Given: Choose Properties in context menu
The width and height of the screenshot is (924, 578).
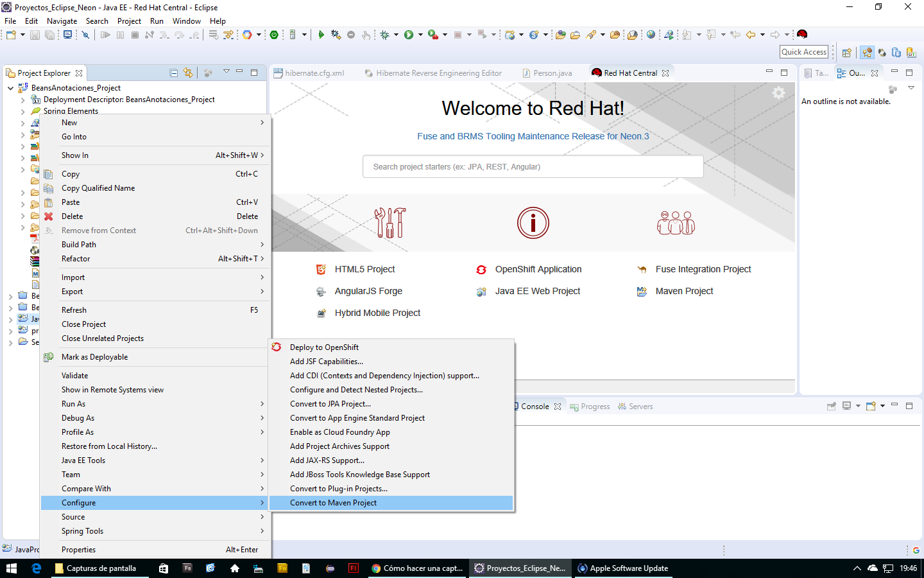Looking at the screenshot, I should [155, 550].
